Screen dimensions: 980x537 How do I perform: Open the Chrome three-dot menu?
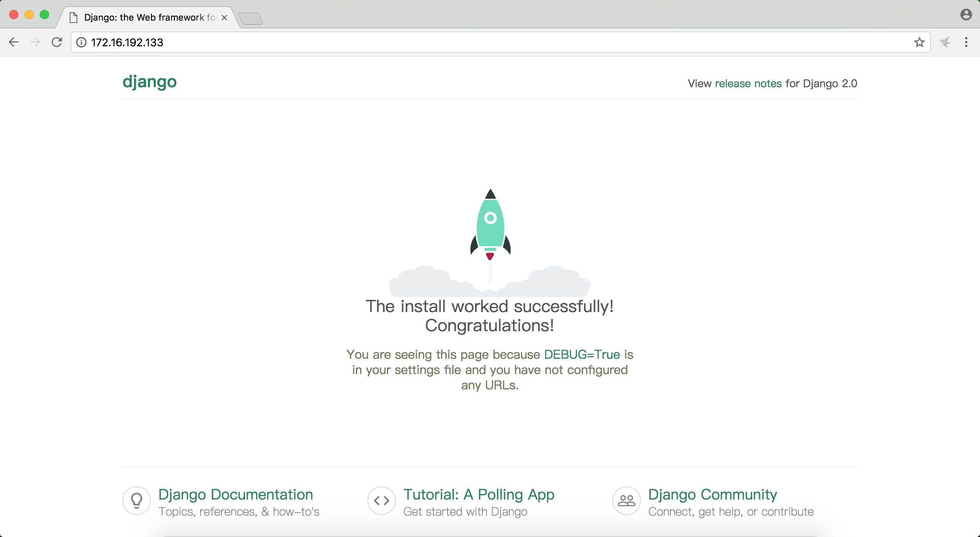click(x=966, y=42)
